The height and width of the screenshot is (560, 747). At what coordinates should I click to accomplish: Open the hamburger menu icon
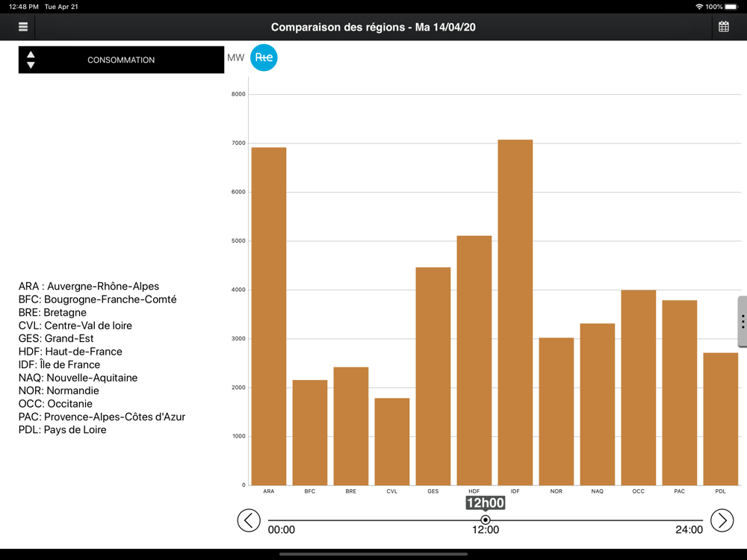(23, 27)
